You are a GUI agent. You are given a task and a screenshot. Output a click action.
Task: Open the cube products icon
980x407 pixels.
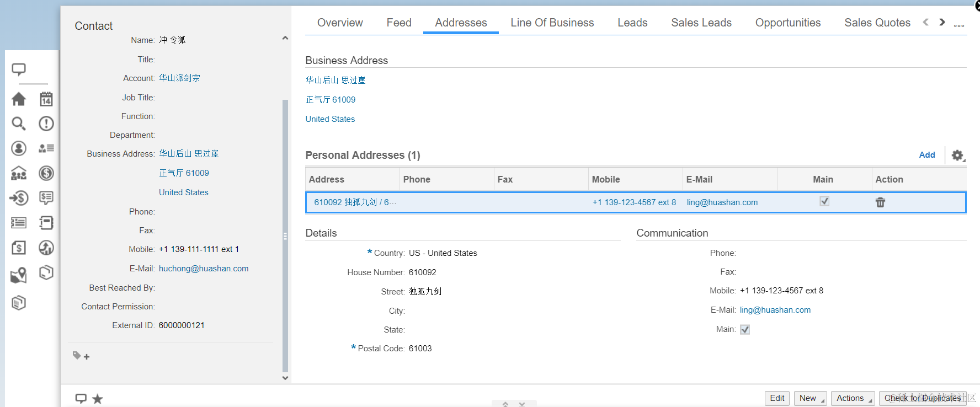click(46, 272)
